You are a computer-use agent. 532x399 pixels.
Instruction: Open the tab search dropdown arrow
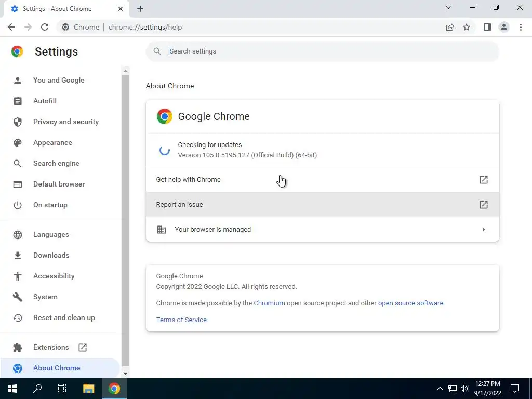[x=448, y=7]
